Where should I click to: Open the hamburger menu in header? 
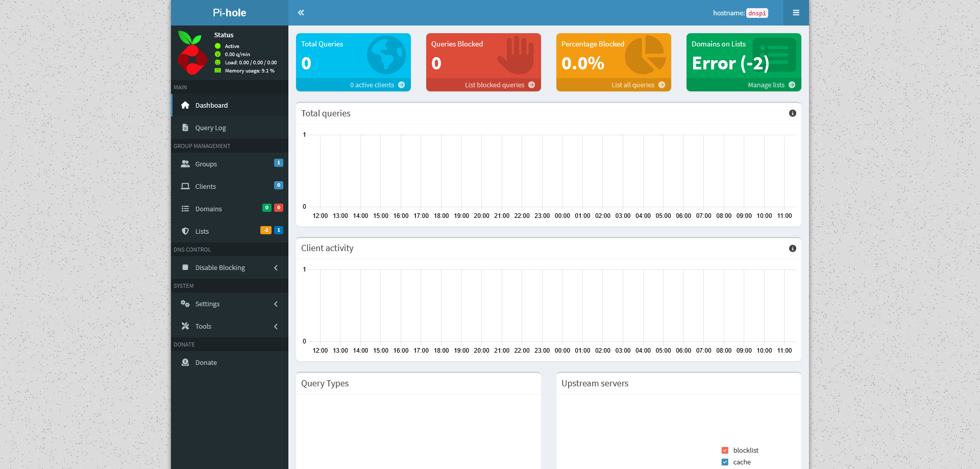(796, 13)
